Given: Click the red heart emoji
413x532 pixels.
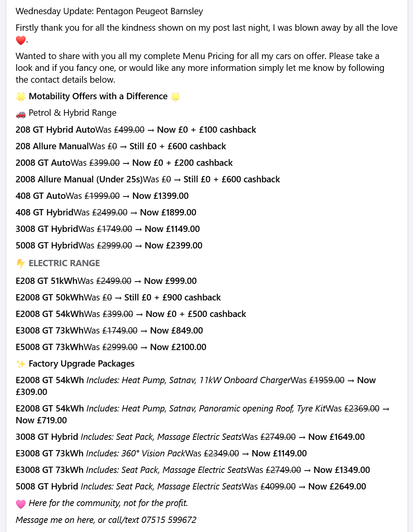Looking at the screenshot, I should [x=20, y=40].
